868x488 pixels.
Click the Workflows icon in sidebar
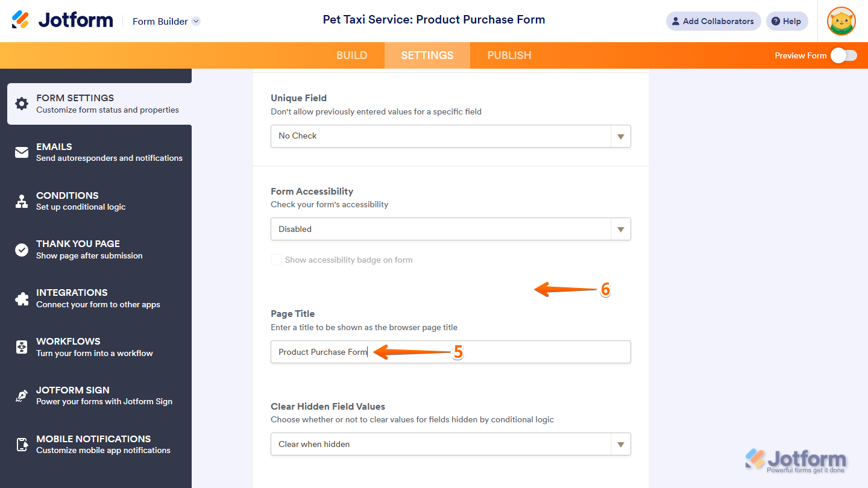pyautogui.click(x=22, y=347)
